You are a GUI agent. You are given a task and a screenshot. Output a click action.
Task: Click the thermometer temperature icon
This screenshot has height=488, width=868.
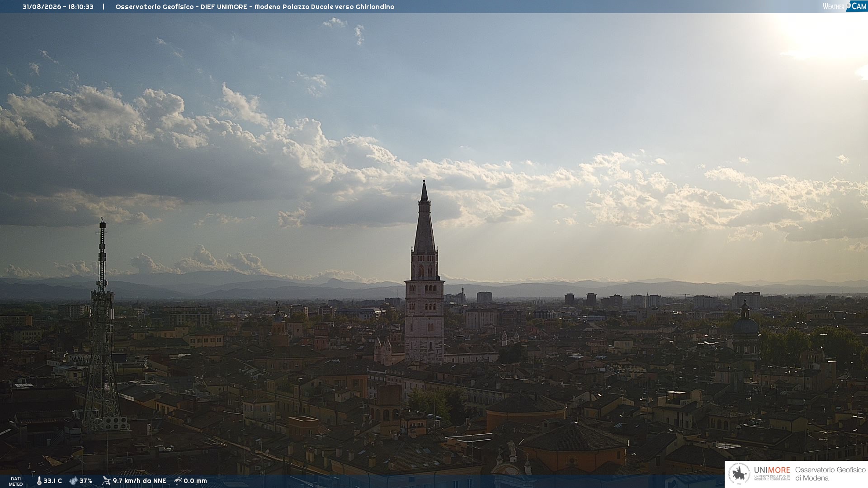tap(39, 481)
